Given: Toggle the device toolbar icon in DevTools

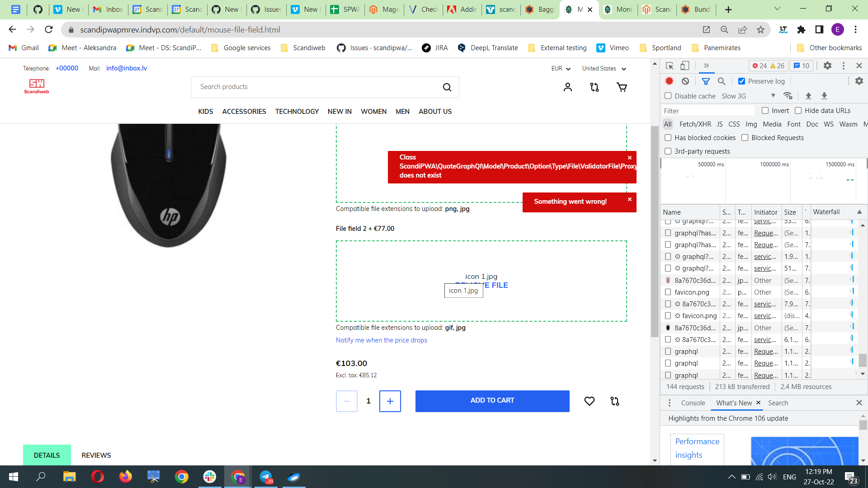Looking at the screenshot, I should [x=685, y=66].
